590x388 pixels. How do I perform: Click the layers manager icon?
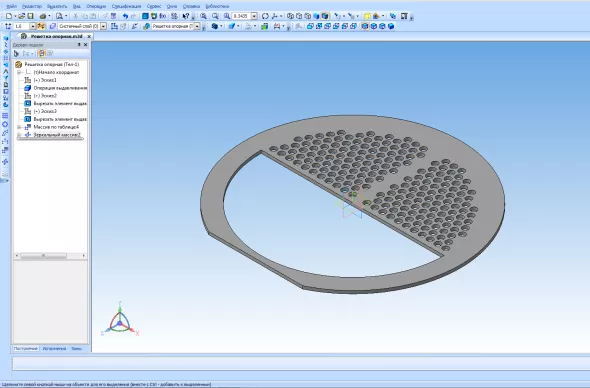pos(53,26)
